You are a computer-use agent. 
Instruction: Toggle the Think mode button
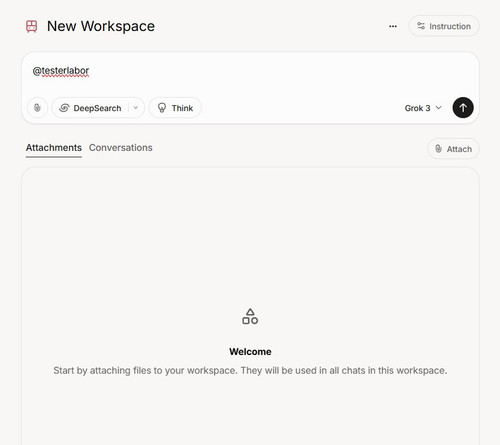175,108
